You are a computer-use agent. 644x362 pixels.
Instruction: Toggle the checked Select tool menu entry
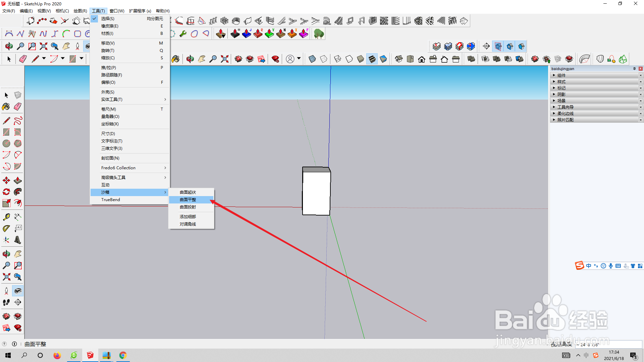pyautogui.click(x=129, y=19)
